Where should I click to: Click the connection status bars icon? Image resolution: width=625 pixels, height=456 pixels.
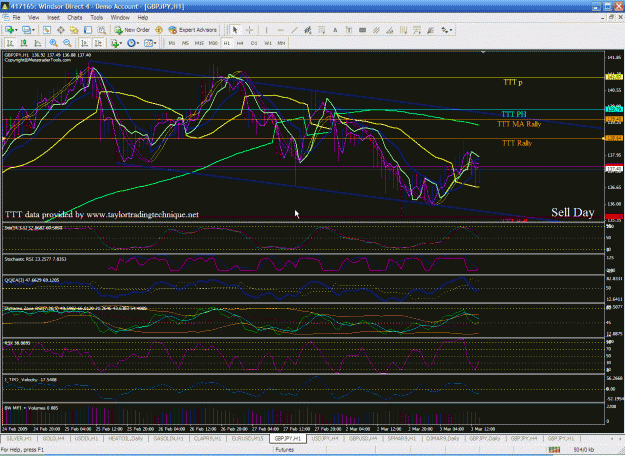coord(554,450)
